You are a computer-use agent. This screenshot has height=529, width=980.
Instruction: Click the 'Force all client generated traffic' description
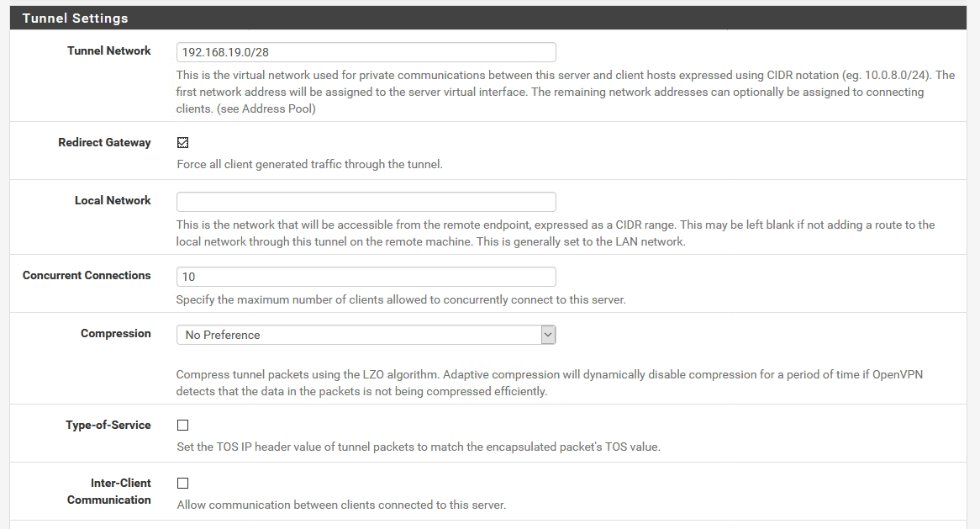click(x=309, y=165)
